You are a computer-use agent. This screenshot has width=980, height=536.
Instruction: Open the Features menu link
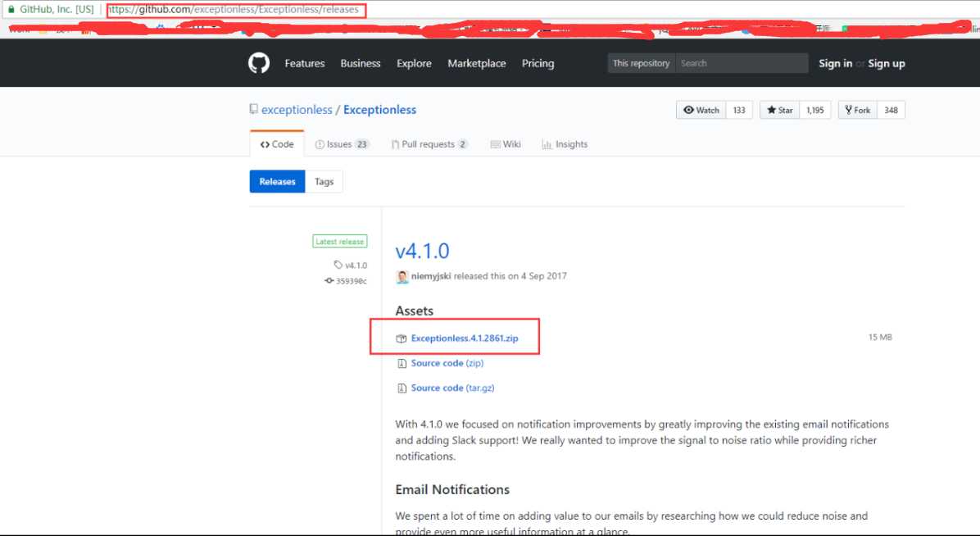304,63
